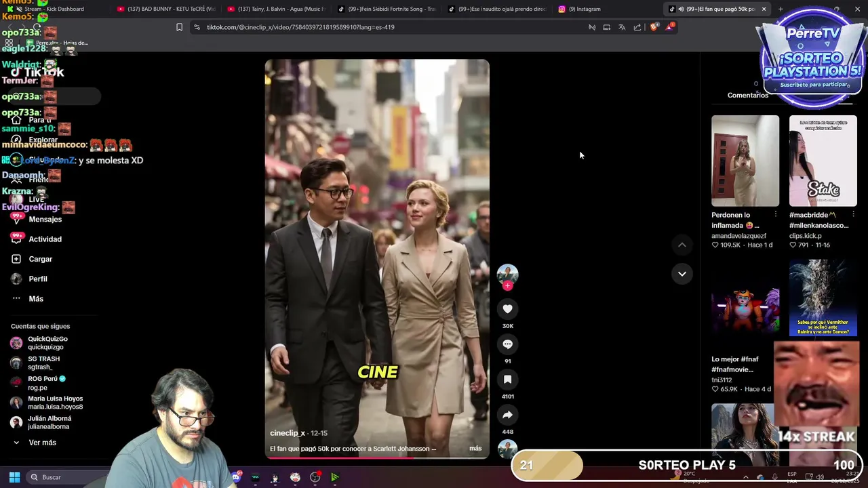Open the cineclip_x username on video

[288, 433]
